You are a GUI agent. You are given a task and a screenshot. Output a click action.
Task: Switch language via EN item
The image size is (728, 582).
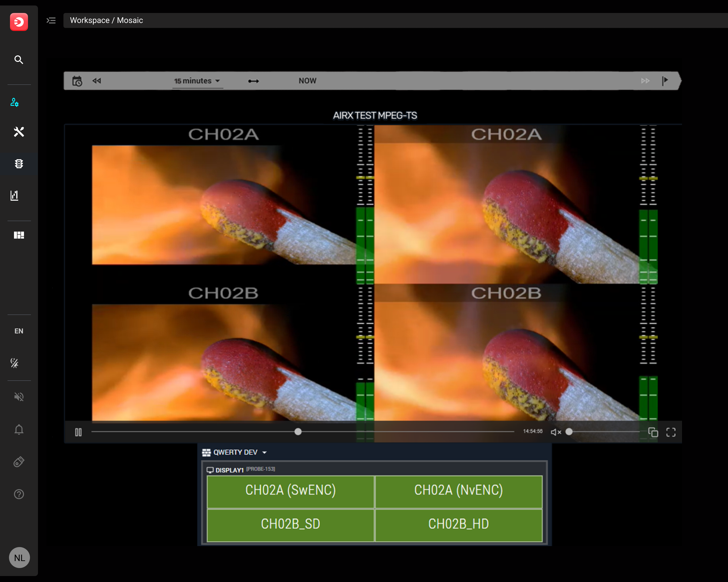click(19, 331)
